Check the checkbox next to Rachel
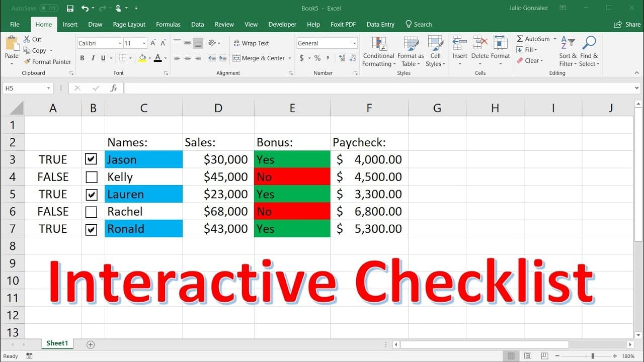 click(91, 212)
